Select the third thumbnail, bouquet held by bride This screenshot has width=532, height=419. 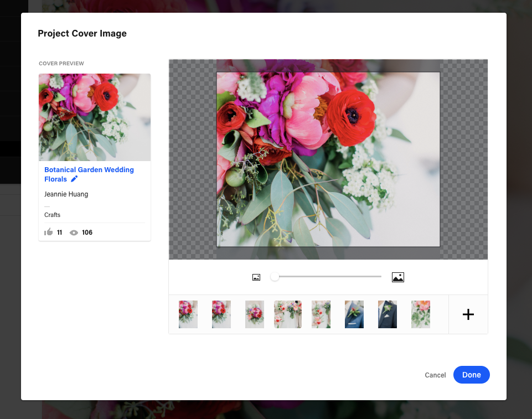[255, 314]
